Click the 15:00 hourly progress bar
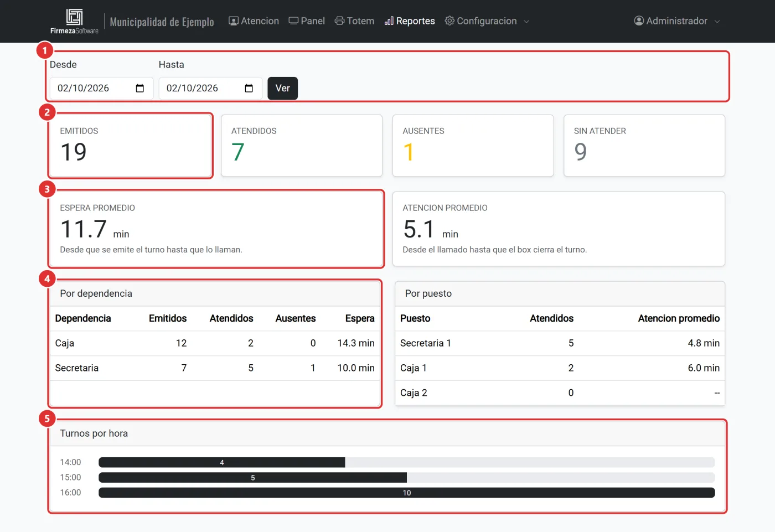775x532 pixels. 407,477
